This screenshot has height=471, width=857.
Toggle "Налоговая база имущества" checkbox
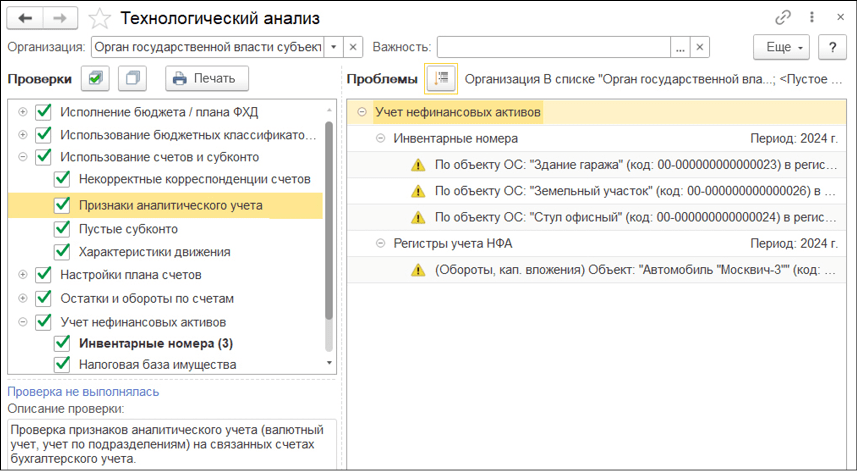(63, 365)
